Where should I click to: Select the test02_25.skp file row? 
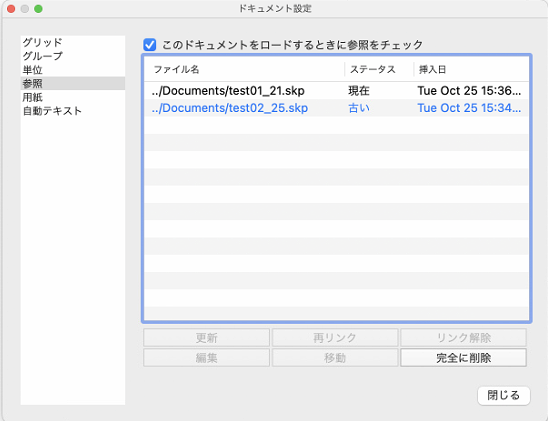coord(336,108)
